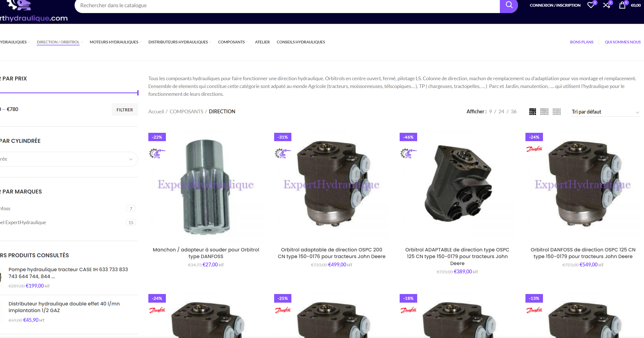Open the CONSEILS HYDRAULIQUES menu item
The width and height of the screenshot is (644, 338).
click(301, 42)
